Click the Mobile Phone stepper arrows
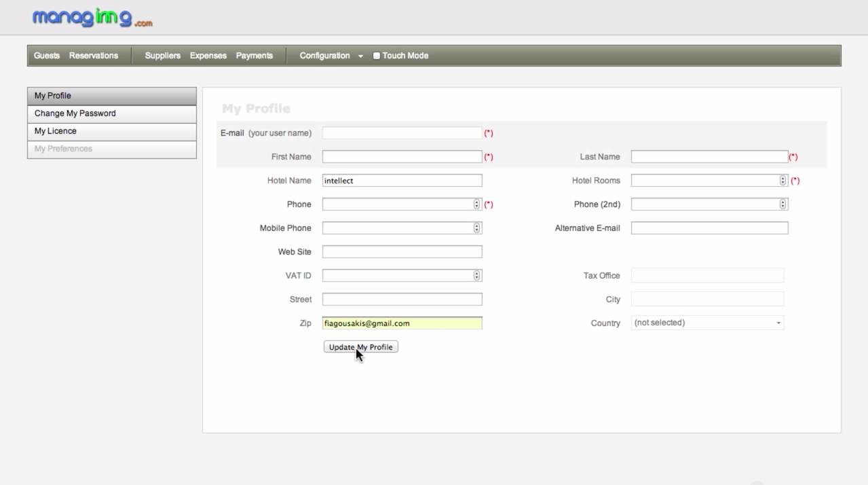 (x=477, y=228)
